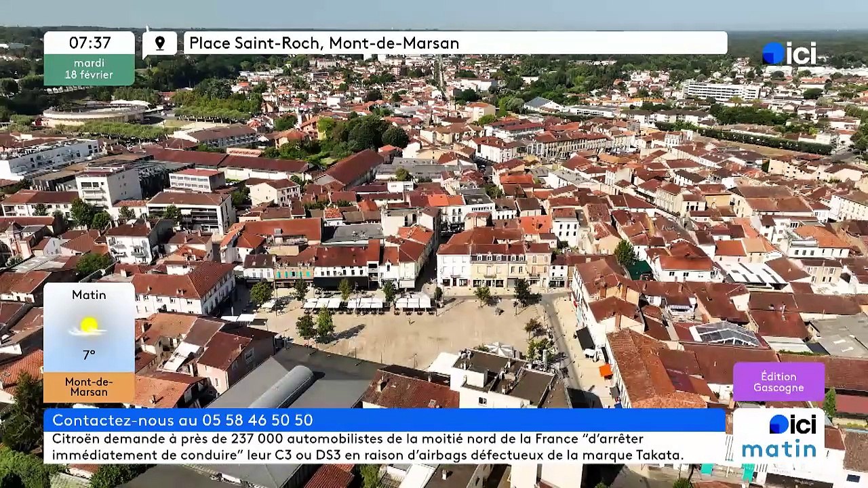Click the 'mardi 18 février' date label
The height and width of the screenshot is (488, 868).
click(90, 70)
